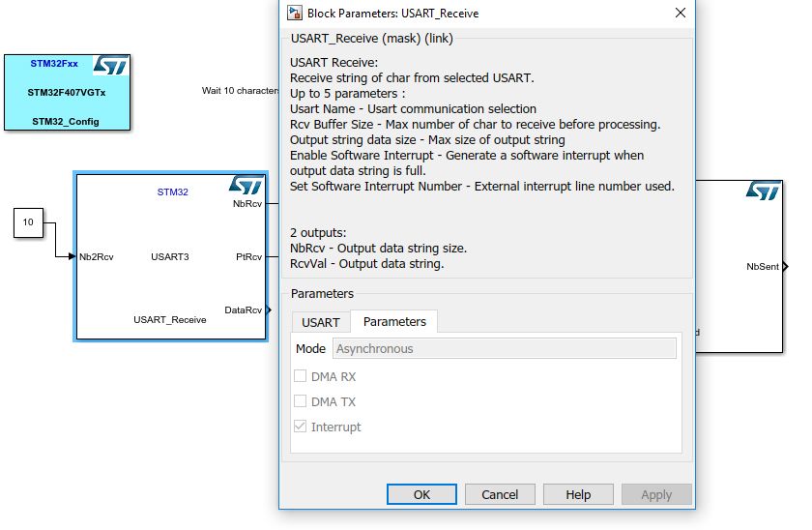Click the Block Parameters title bar icon

[x=295, y=13]
